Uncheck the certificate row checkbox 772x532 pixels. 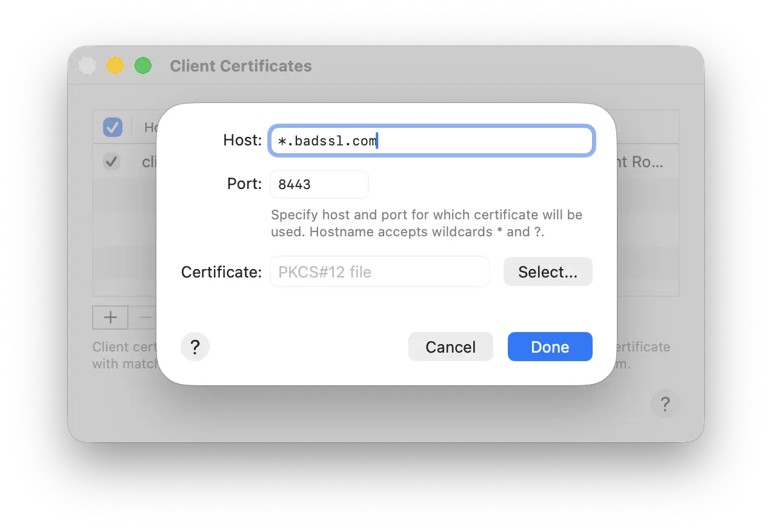click(x=111, y=162)
